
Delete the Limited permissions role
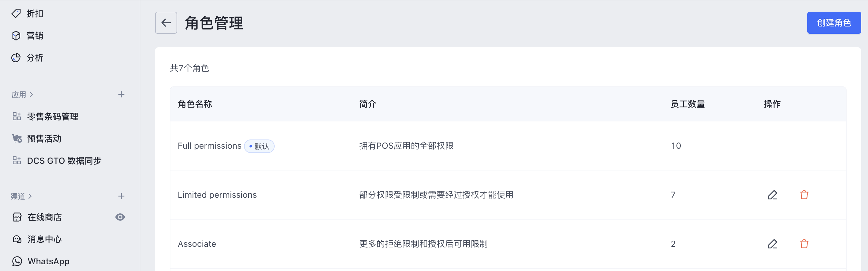804,195
